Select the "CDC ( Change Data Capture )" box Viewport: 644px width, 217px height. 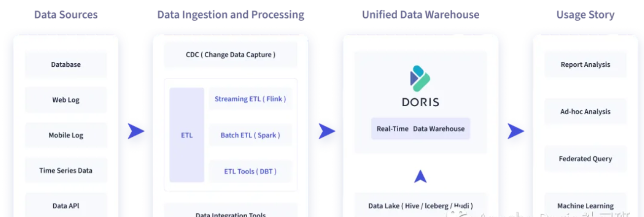(x=230, y=55)
